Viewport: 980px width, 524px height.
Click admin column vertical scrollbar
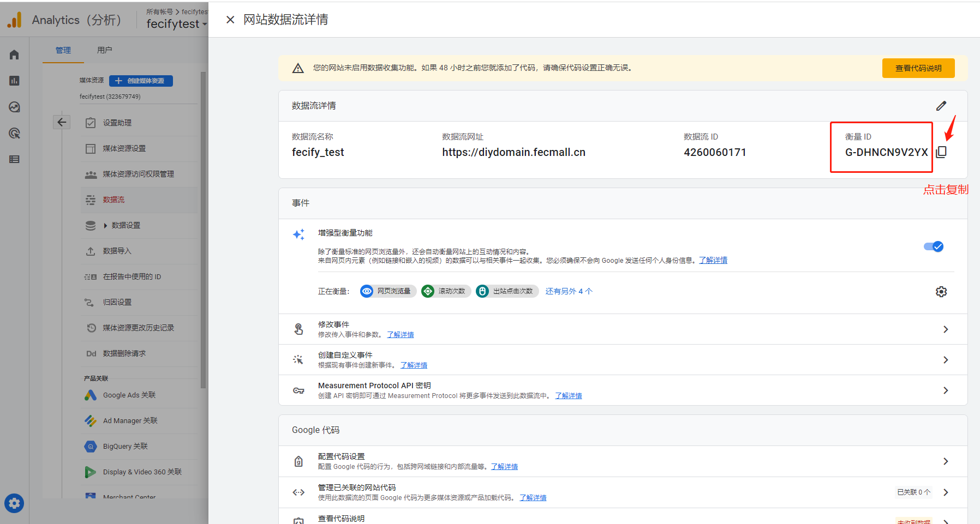(x=204, y=229)
